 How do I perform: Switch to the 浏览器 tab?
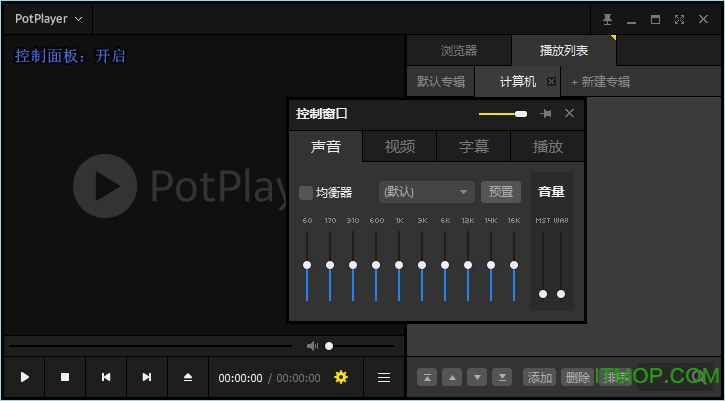459,50
